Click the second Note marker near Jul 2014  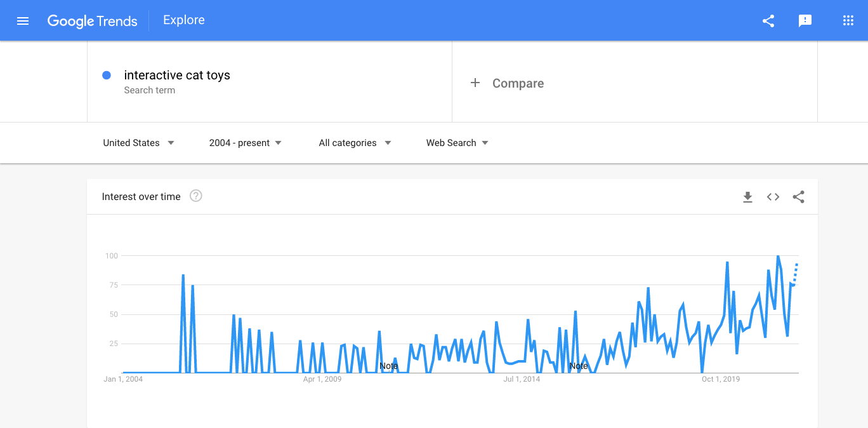(x=578, y=366)
